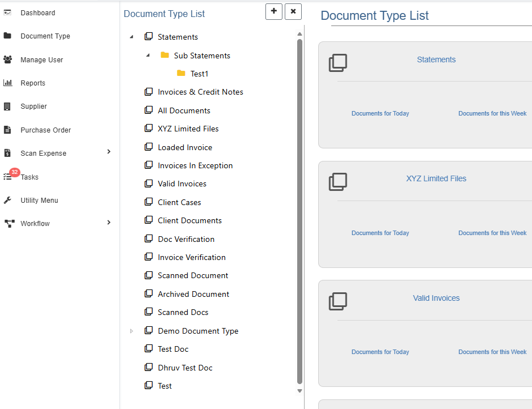Image resolution: width=532 pixels, height=409 pixels.
Task: Select Archived Document in the tree
Action: tap(193, 294)
